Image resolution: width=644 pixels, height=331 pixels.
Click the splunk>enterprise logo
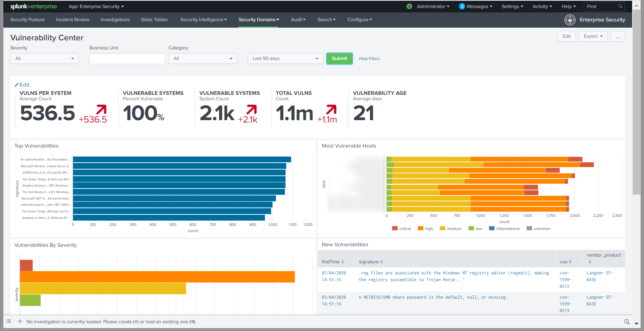pos(34,6)
